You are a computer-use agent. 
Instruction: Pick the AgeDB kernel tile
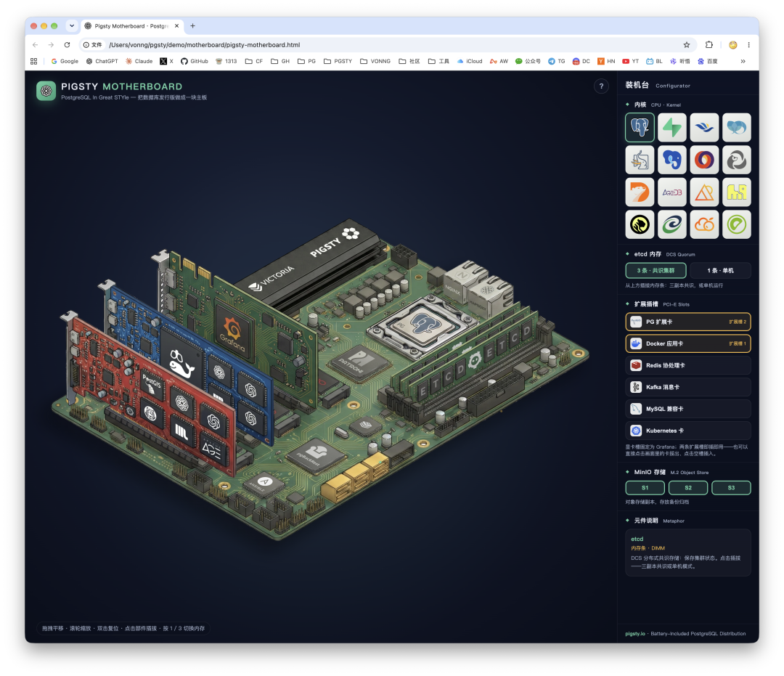point(672,192)
